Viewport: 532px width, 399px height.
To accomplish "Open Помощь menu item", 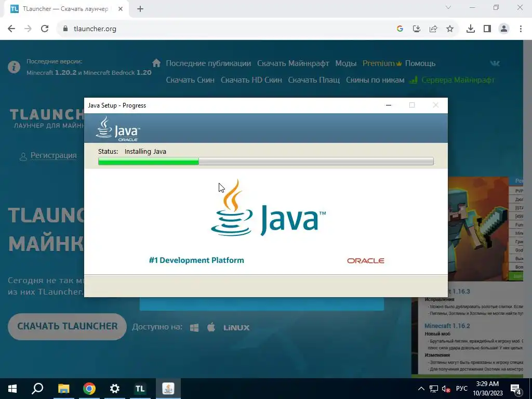I will click(420, 63).
